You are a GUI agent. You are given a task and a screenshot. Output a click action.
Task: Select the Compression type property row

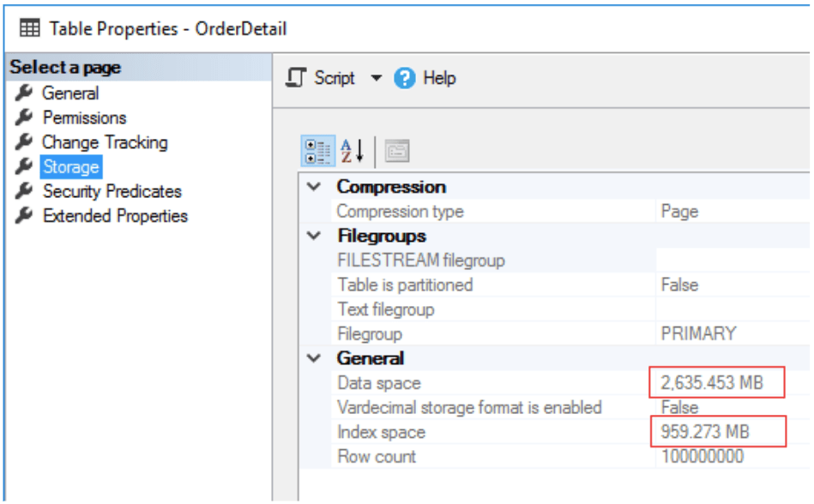400,211
